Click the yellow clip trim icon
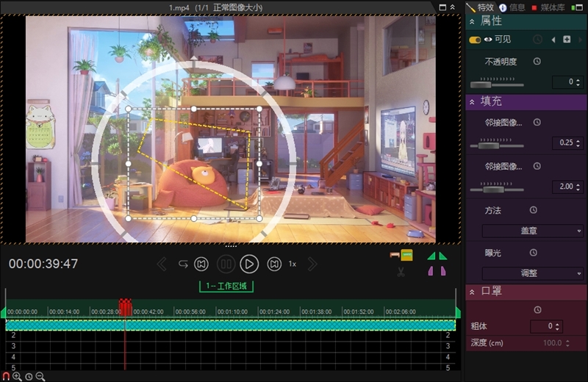This screenshot has width=588, height=382. click(x=406, y=255)
